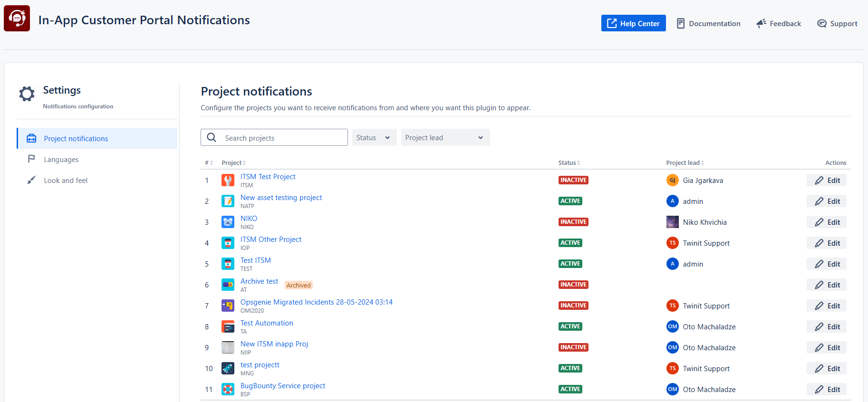868x402 pixels.
Task: Click the Archived label on Archive test
Action: pos(299,285)
